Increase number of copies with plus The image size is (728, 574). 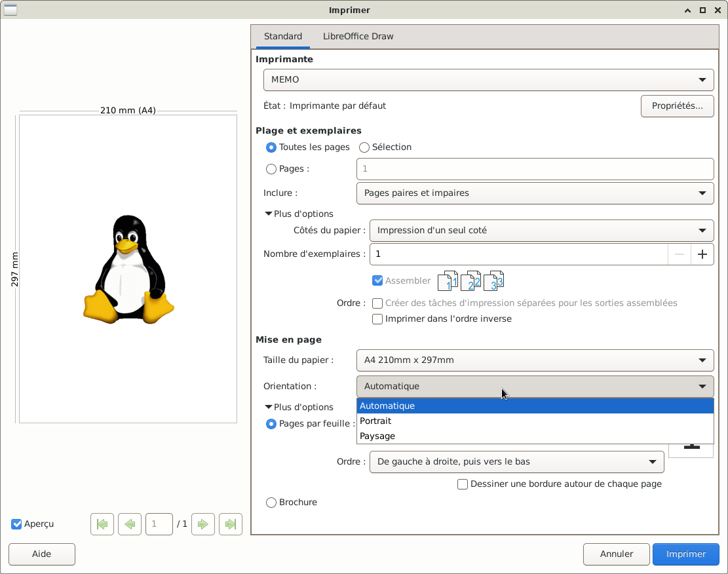tap(702, 254)
